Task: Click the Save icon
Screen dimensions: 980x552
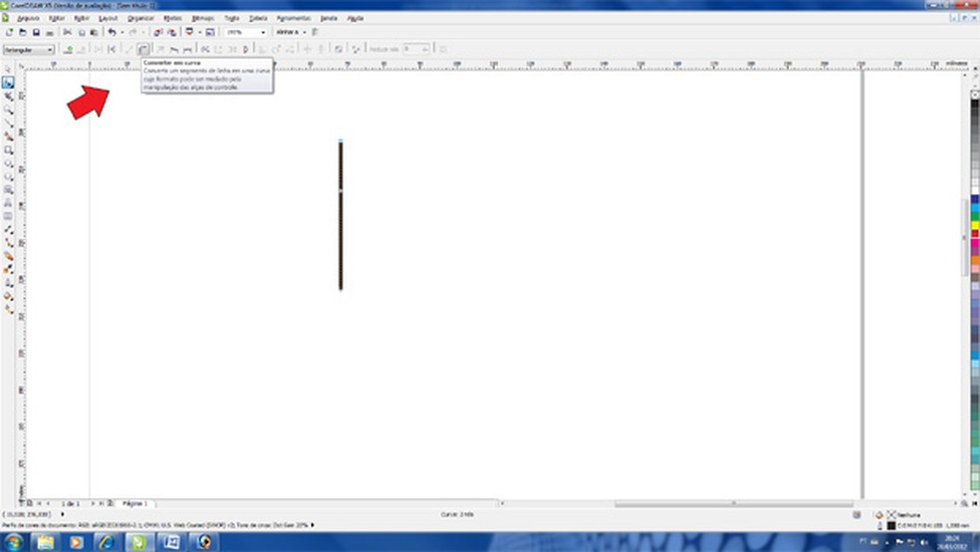Action: click(36, 32)
